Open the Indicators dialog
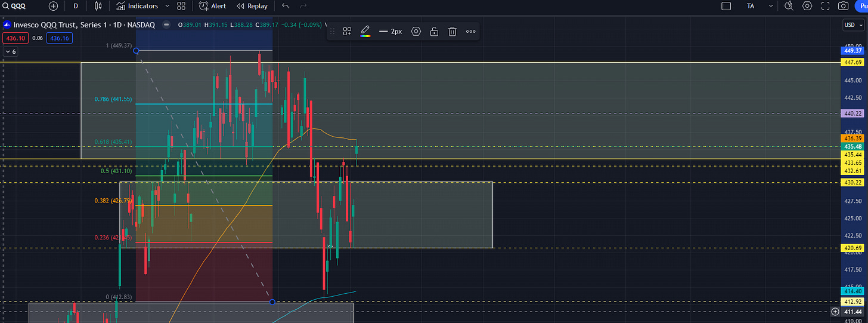The image size is (868, 323). pyautogui.click(x=138, y=6)
